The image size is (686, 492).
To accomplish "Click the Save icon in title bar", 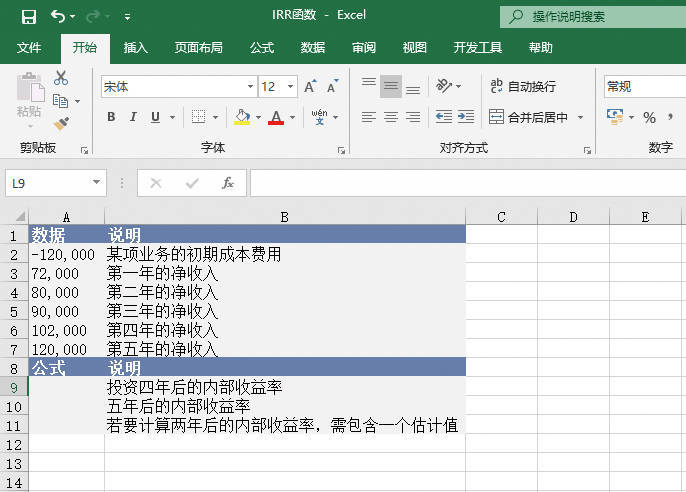I will point(28,16).
